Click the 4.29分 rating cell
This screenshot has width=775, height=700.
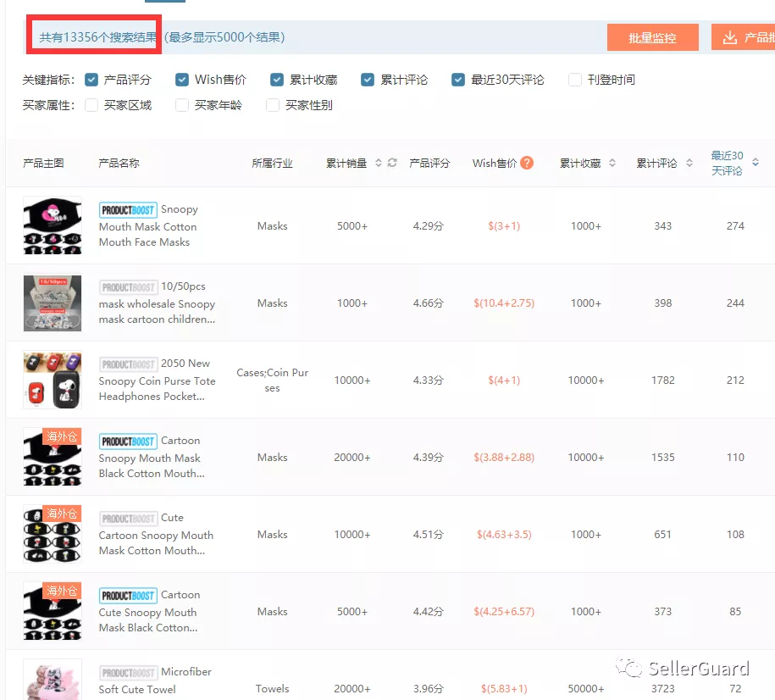pos(428,226)
